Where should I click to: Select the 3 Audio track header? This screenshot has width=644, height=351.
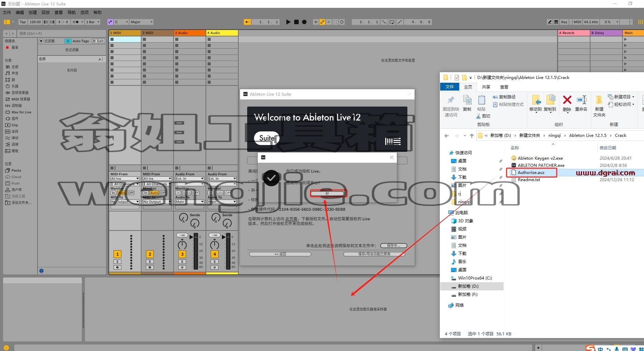(190, 33)
